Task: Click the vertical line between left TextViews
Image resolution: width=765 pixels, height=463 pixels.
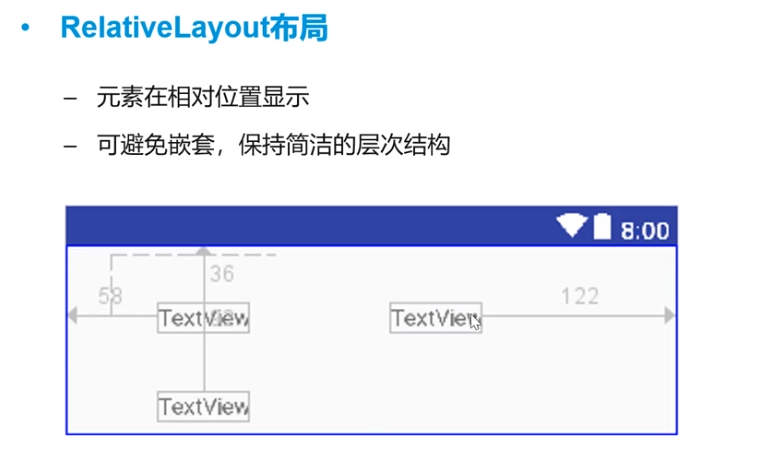Action: (x=204, y=362)
